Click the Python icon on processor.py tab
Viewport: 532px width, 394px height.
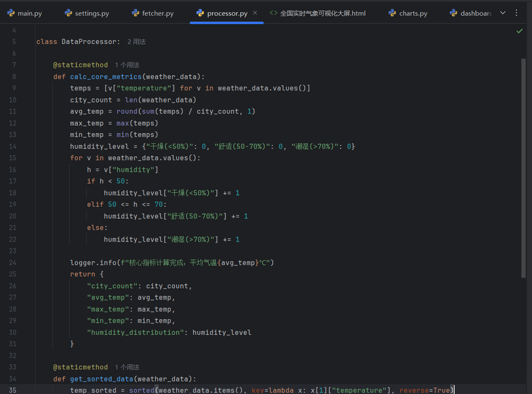point(200,13)
